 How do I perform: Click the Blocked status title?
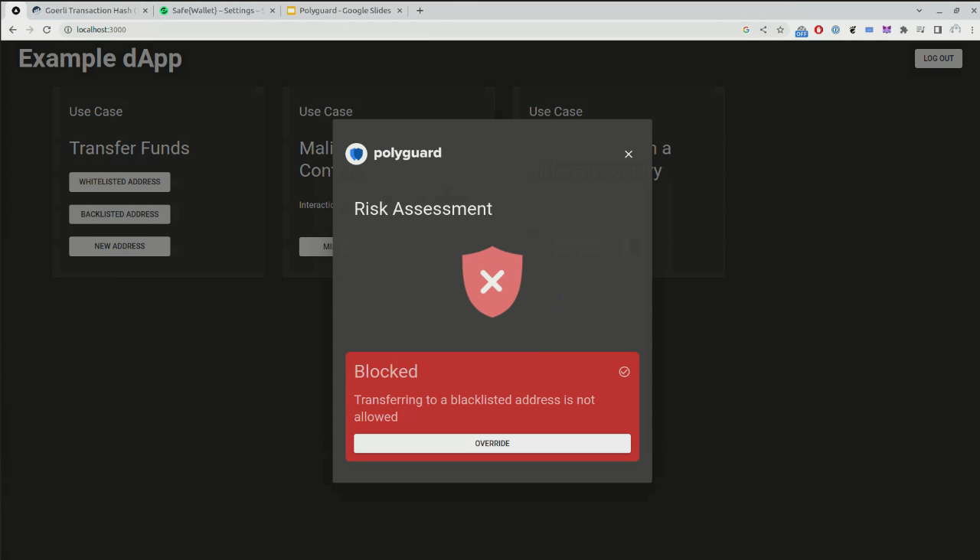pos(386,371)
